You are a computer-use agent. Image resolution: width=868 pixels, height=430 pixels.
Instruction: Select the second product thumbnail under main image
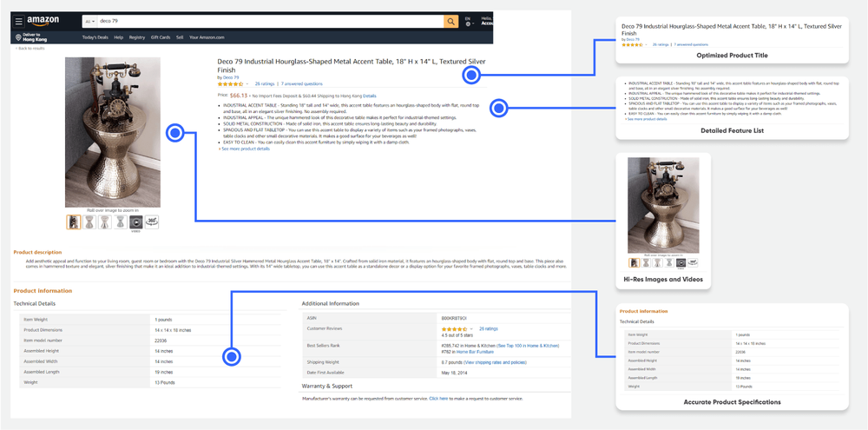[89, 222]
